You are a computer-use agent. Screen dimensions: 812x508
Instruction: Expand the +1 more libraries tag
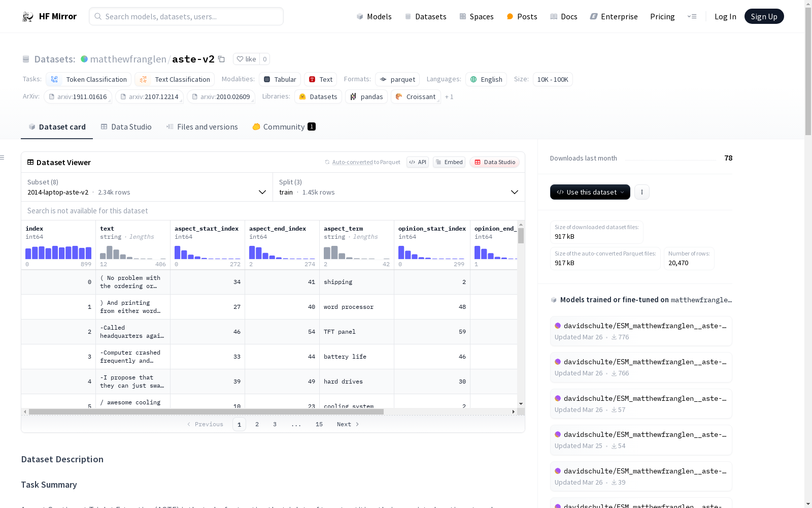point(449,97)
